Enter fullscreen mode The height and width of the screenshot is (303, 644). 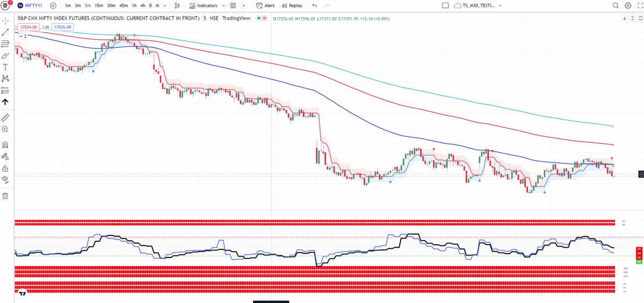tap(639, 5)
